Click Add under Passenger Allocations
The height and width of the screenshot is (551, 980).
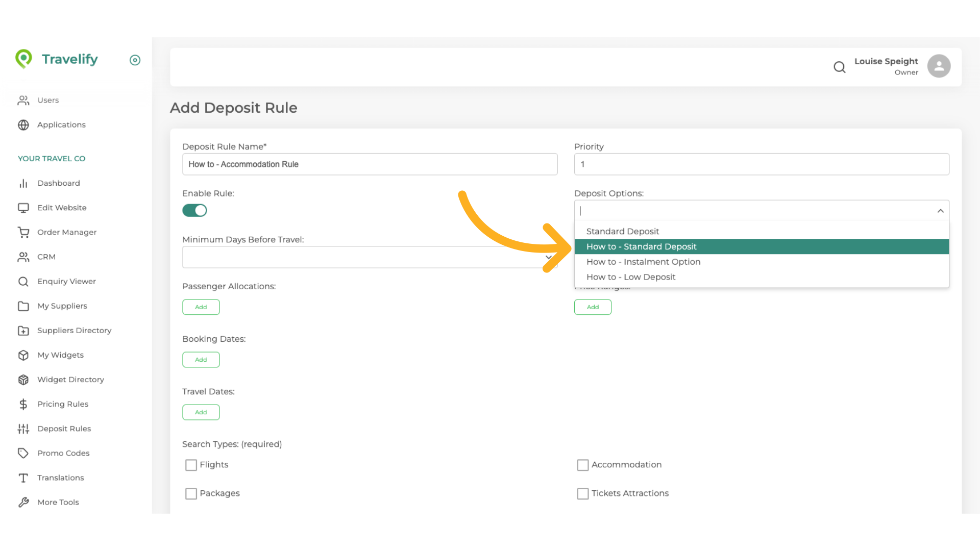[x=201, y=307]
